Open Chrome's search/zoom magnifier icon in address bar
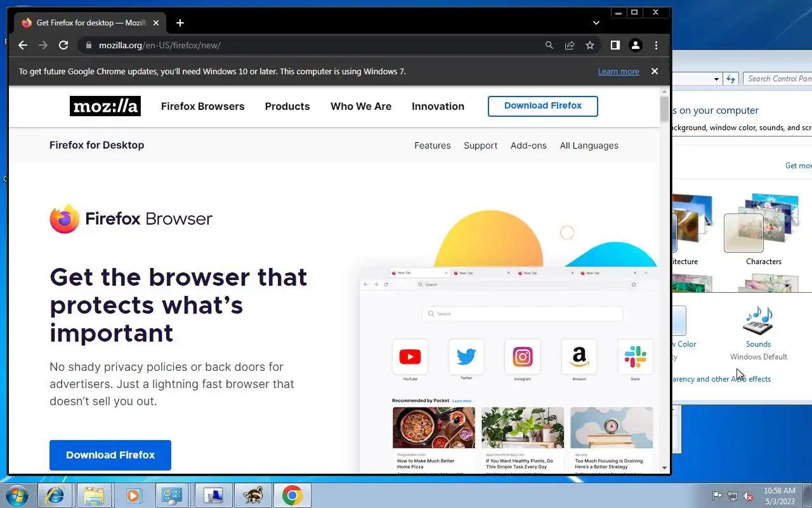Screen dimensions: 812x508 coord(549,45)
